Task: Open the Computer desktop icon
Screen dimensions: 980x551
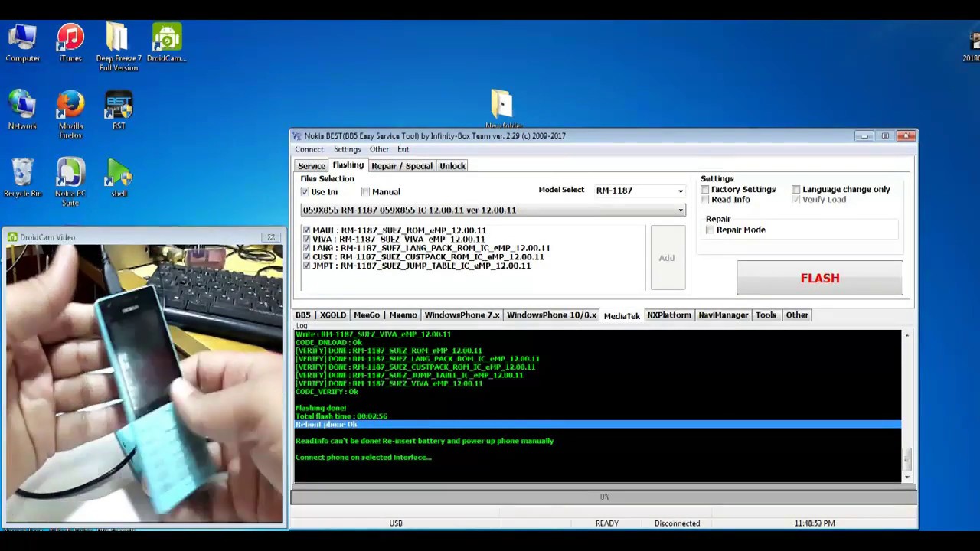Action: (22, 43)
